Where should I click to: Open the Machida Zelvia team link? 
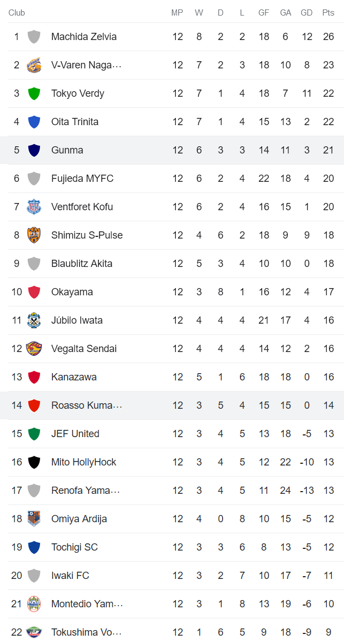tap(83, 37)
